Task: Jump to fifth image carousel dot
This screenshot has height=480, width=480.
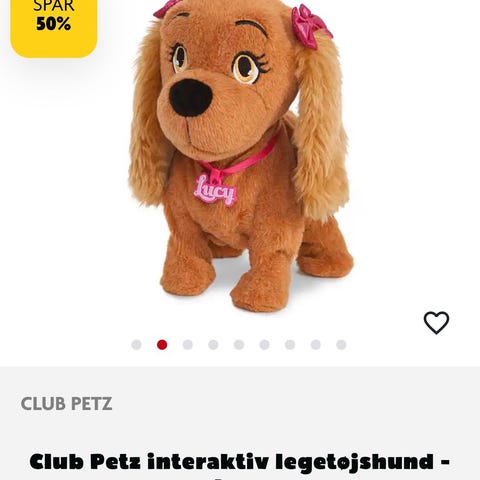Action: [239, 345]
